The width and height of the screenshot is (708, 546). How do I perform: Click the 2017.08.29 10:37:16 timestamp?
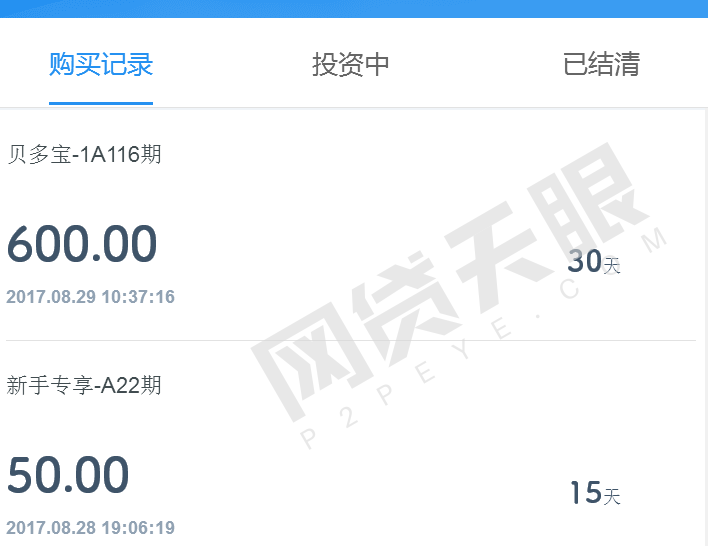(x=90, y=297)
